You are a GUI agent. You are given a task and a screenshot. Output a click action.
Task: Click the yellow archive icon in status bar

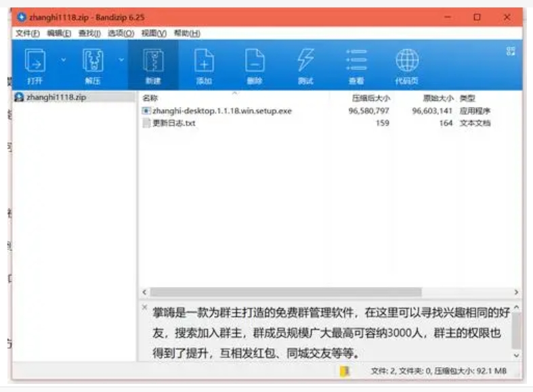tap(344, 371)
